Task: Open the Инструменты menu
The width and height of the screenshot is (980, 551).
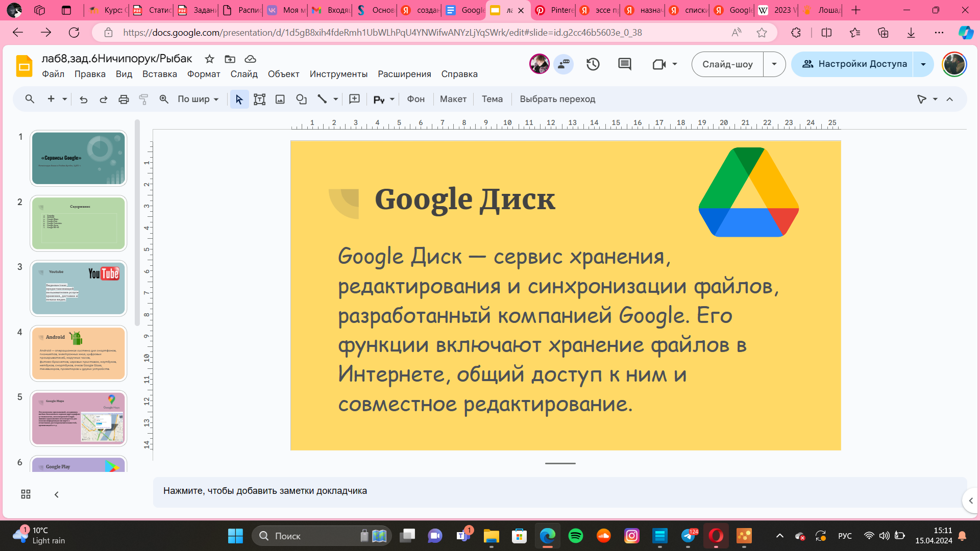Action: pos(338,74)
